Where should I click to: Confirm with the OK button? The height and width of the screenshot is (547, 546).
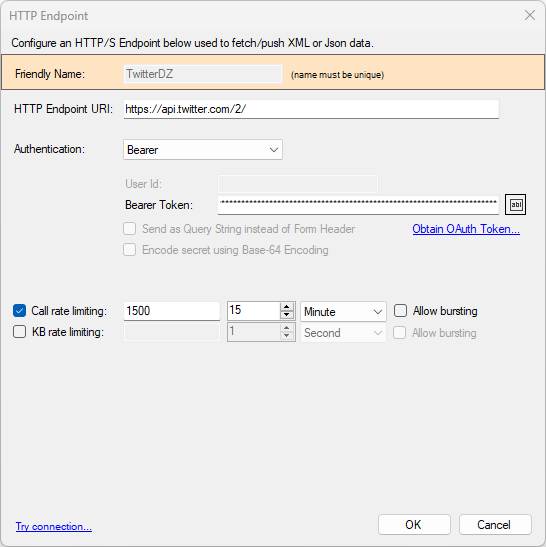click(414, 524)
